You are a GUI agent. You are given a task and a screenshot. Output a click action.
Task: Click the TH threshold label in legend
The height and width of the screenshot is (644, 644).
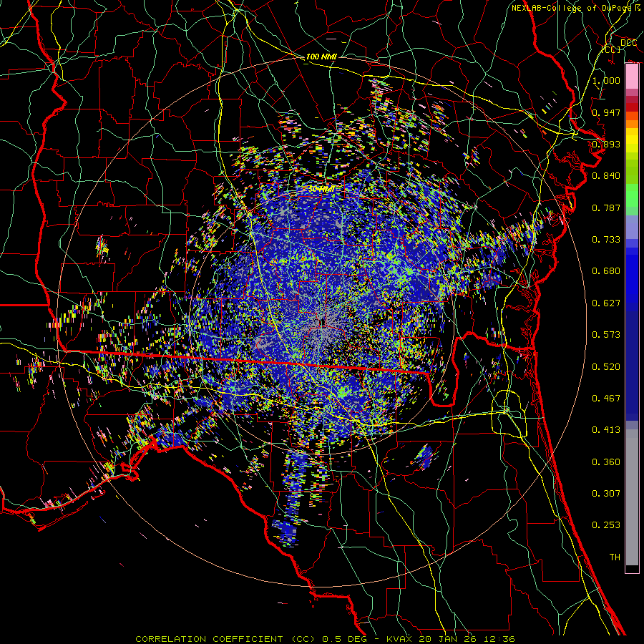tap(615, 557)
